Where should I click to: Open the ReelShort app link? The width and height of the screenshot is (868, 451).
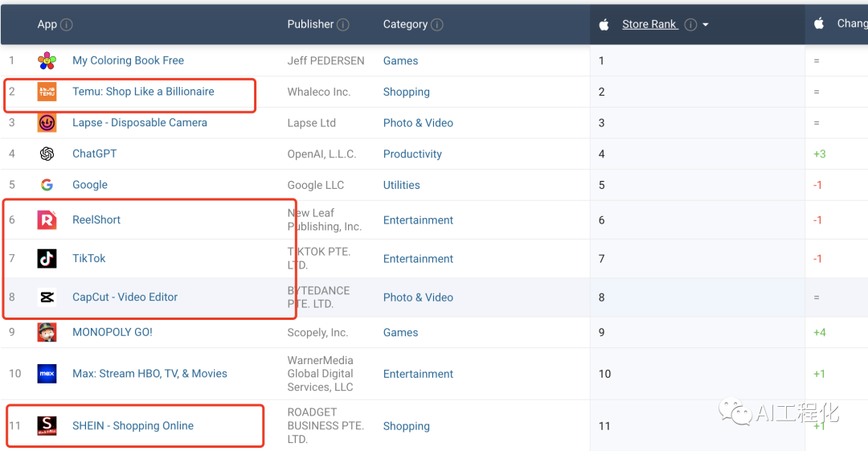(96, 220)
